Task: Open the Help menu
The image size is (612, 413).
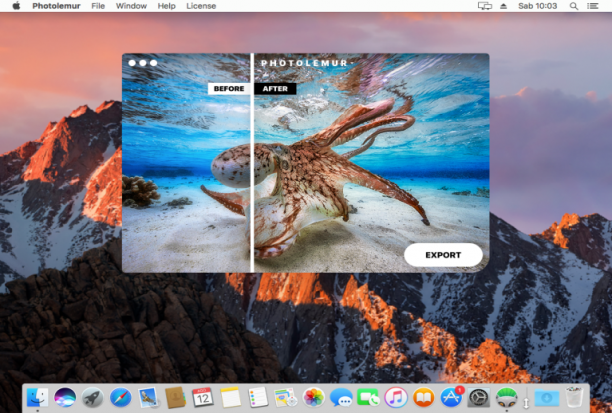Action: tap(166, 6)
